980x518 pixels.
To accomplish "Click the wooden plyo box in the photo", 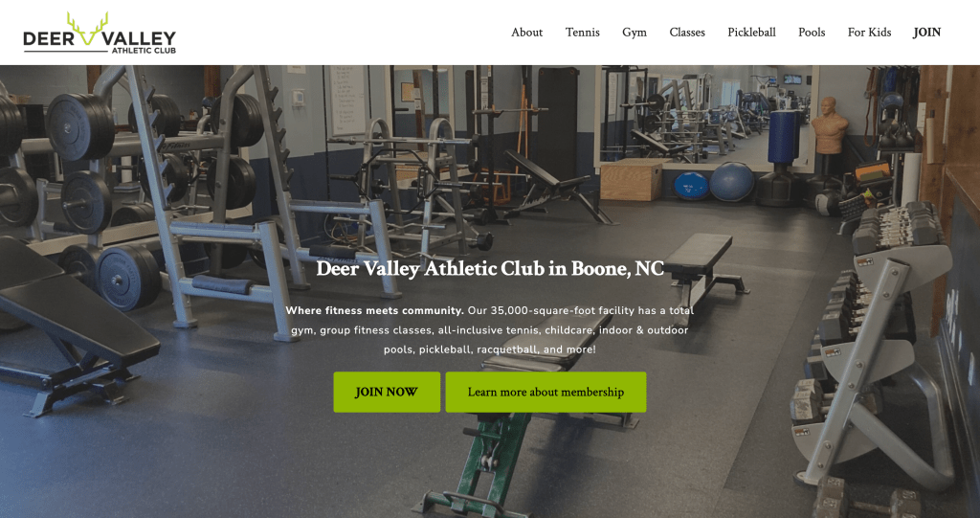I will click(631, 180).
